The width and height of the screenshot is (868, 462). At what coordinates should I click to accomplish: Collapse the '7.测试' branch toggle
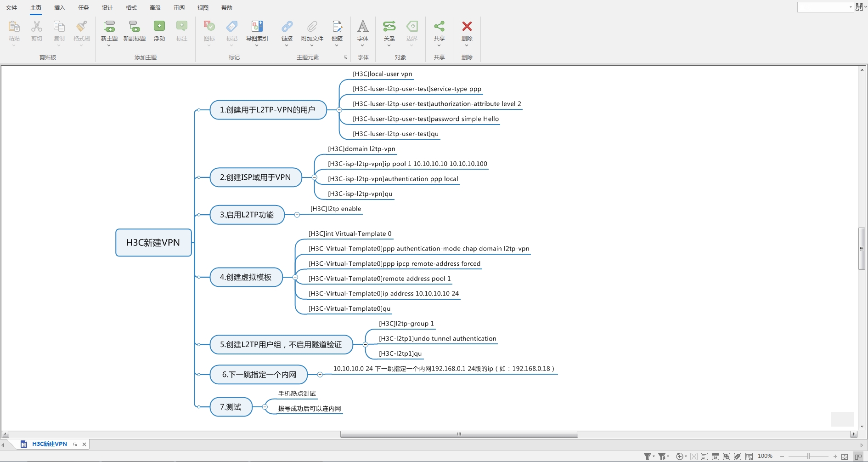(265, 407)
